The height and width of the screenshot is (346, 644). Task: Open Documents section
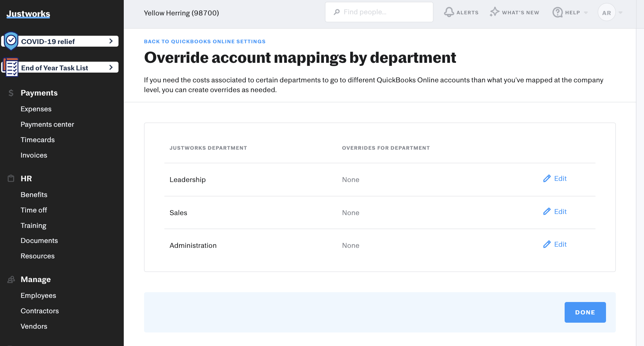pyautogui.click(x=39, y=241)
